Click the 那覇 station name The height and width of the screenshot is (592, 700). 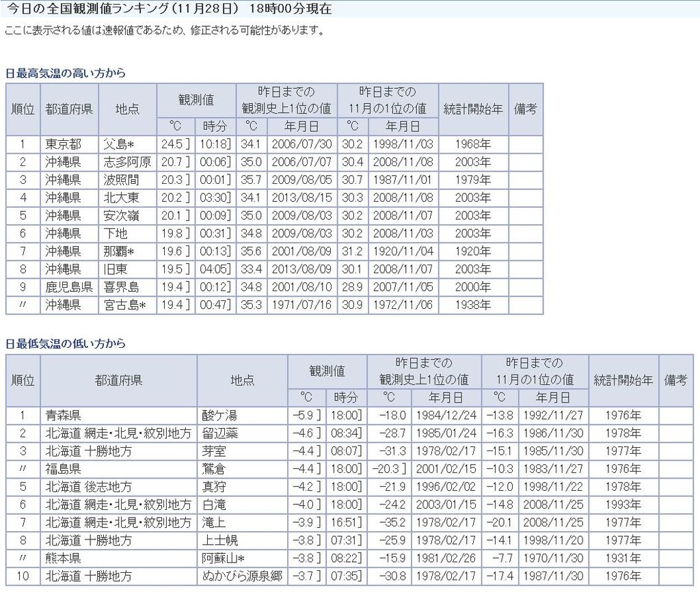[119, 251]
